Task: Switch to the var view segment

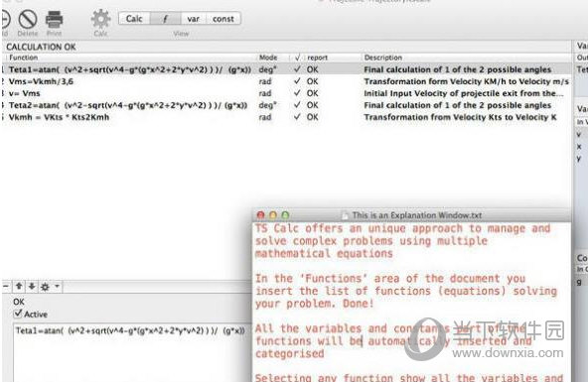Action: (x=193, y=19)
